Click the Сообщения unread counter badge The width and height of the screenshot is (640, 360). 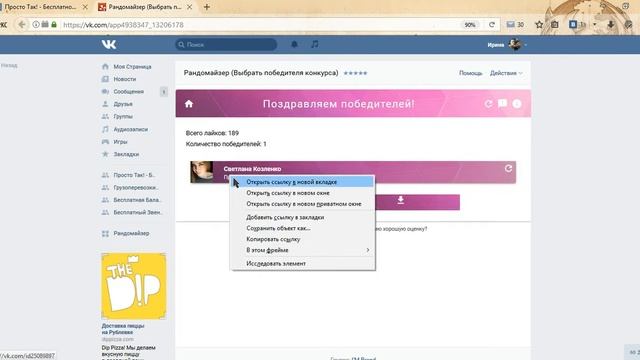point(164,92)
